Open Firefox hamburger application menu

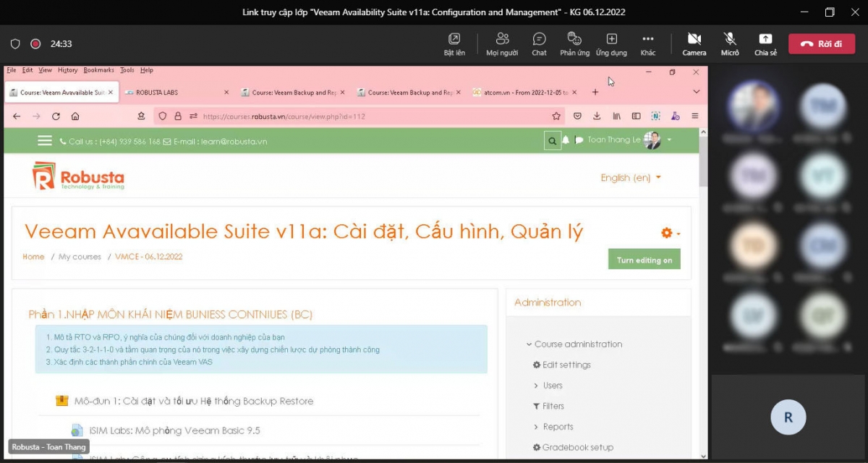tap(695, 116)
